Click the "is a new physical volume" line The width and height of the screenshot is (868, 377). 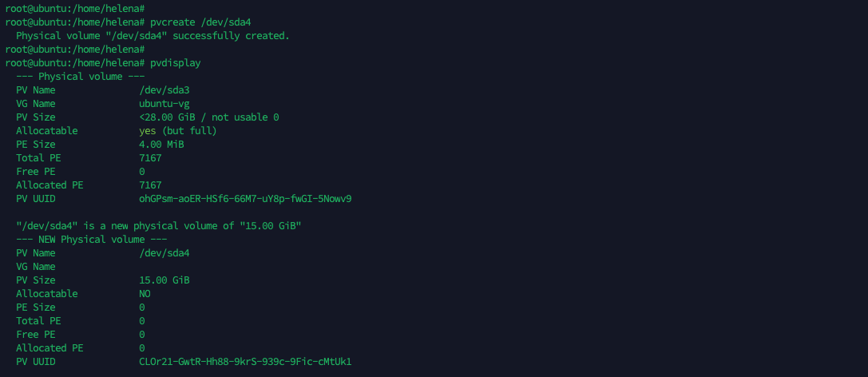[158, 226]
